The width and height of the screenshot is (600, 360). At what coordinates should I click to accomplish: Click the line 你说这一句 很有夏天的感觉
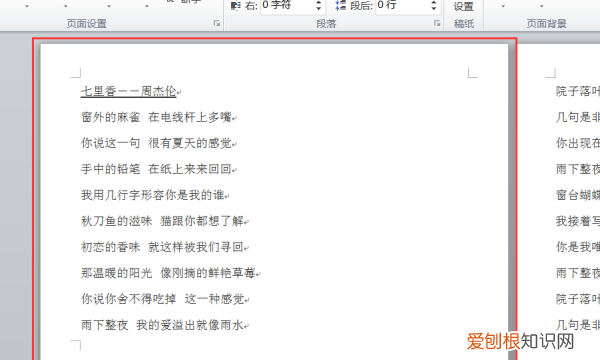click(x=157, y=143)
